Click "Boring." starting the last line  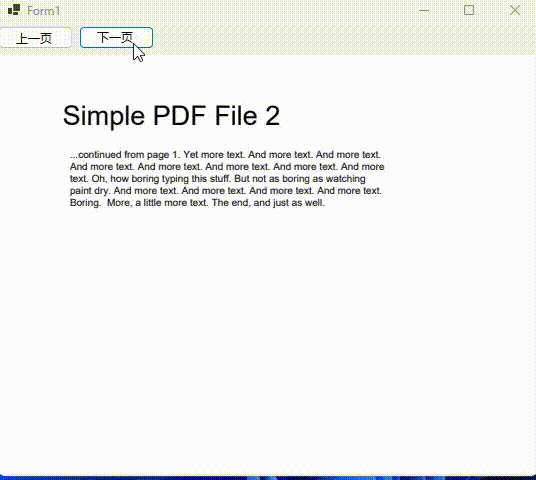85,203
